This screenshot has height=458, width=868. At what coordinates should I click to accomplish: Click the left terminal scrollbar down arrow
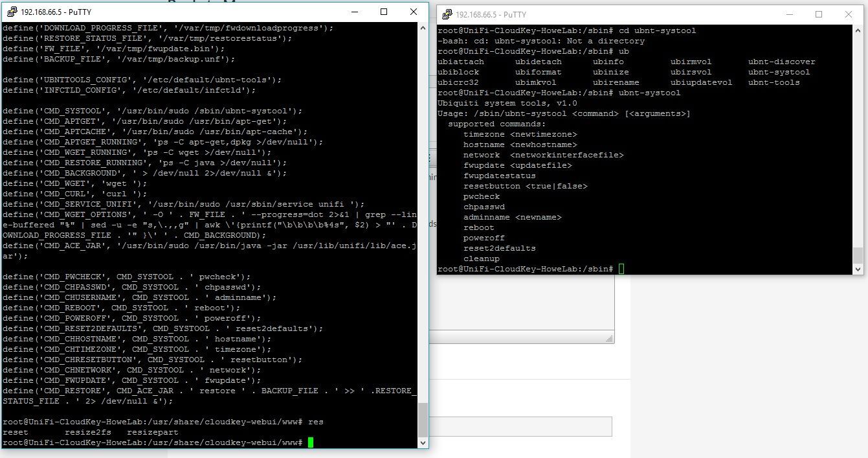[423, 443]
